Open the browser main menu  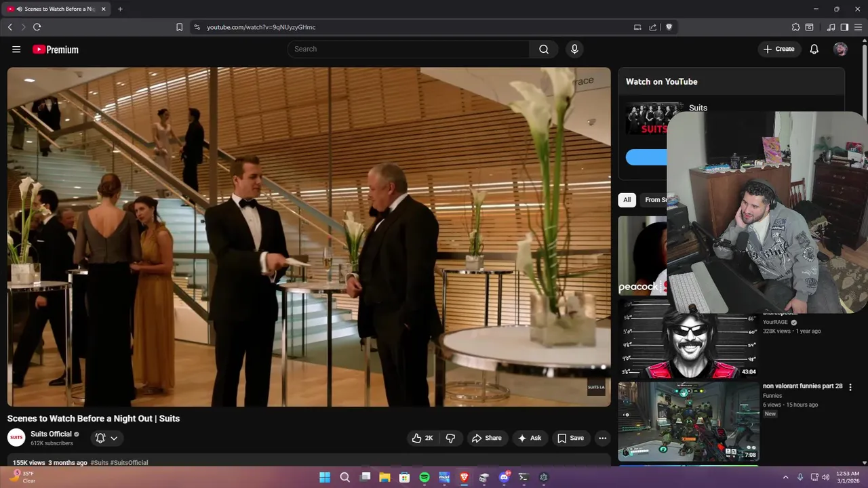[x=858, y=27]
